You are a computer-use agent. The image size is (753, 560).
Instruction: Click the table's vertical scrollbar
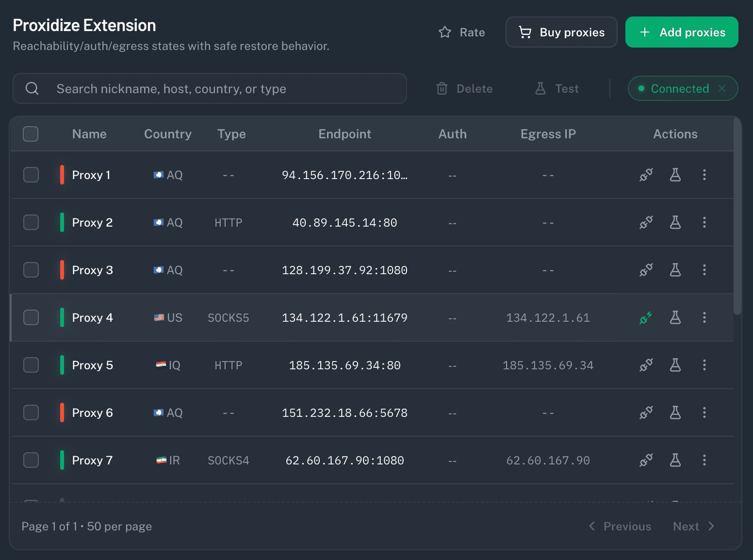pos(737,216)
